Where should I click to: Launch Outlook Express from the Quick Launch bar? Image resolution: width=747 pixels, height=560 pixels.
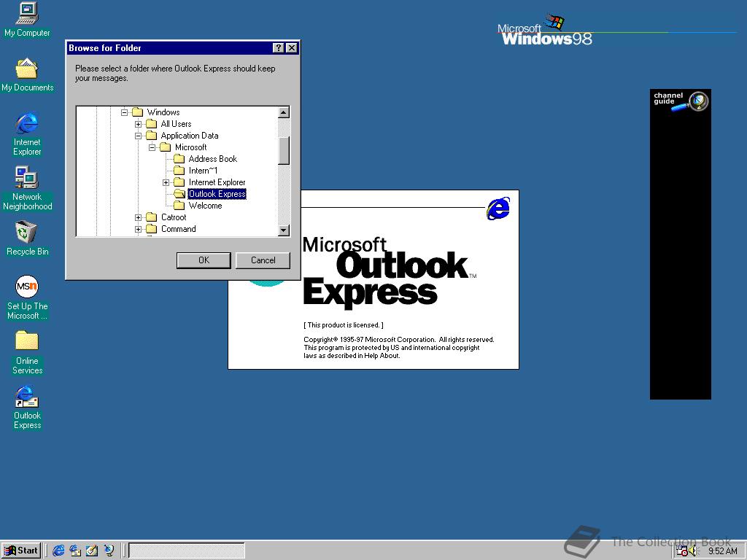(75, 551)
